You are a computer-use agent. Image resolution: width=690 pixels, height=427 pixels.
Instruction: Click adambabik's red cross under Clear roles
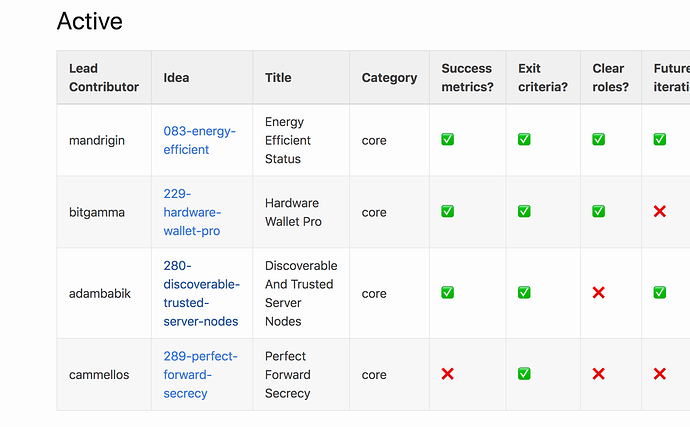[x=598, y=293]
